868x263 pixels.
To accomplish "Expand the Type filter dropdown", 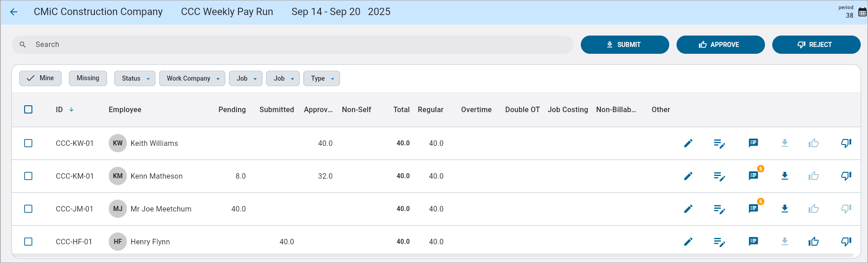I will 321,78.
